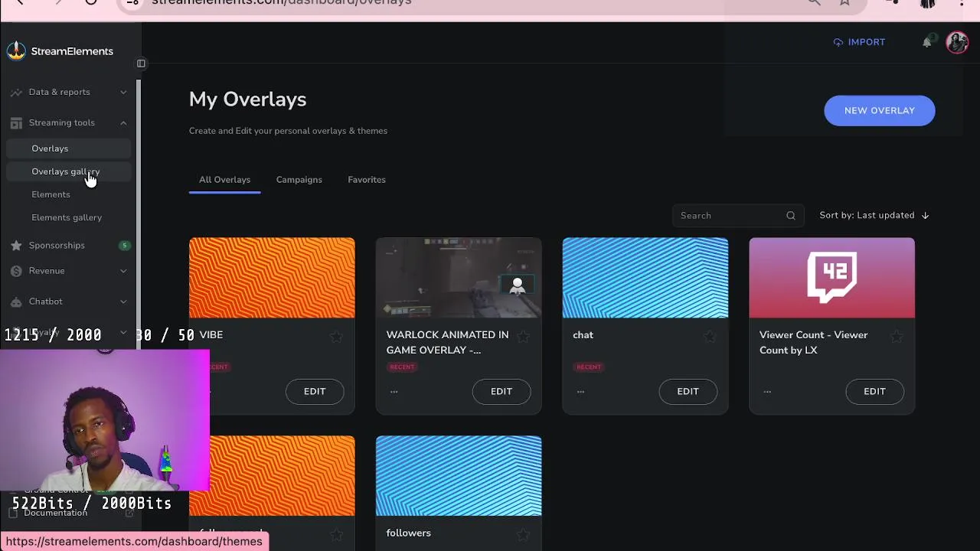This screenshot has width=980, height=551.
Task: Click the Data & reports chart icon
Action: [16, 92]
